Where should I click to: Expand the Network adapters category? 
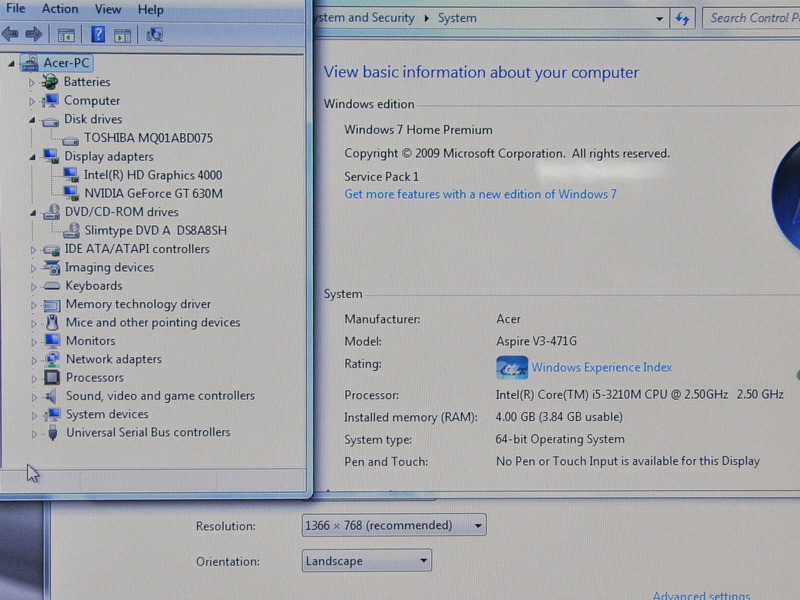pos(34,360)
